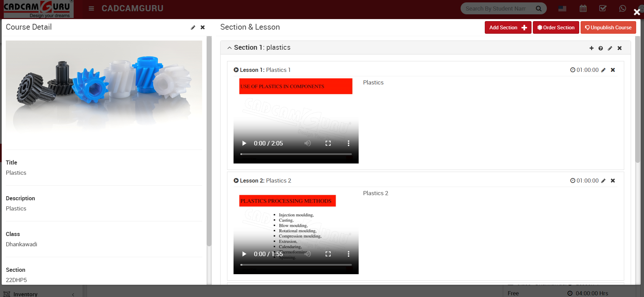Open Inventory sidebar menu item
Image resolution: width=644 pixels, height=297 pixels.
coord(25,294)
